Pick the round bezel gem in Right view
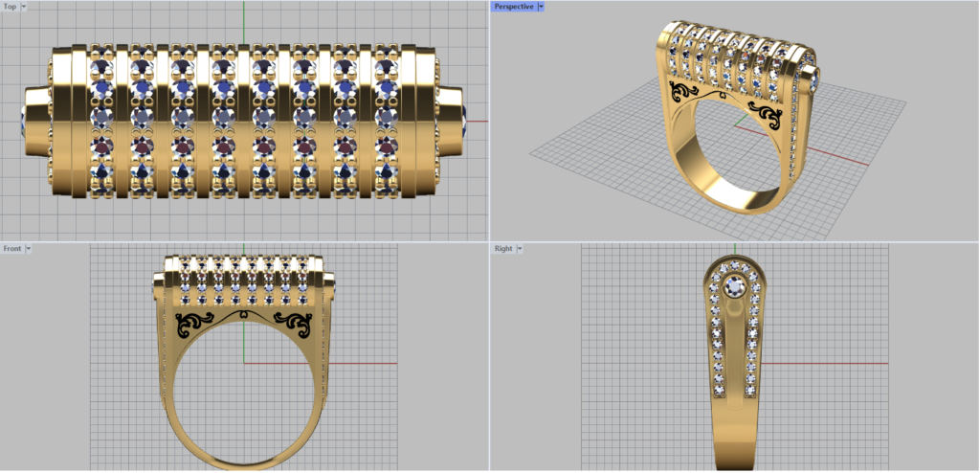The height and width of the screenshot is (473, 980). pyautogui.click(x=735, y=284)
